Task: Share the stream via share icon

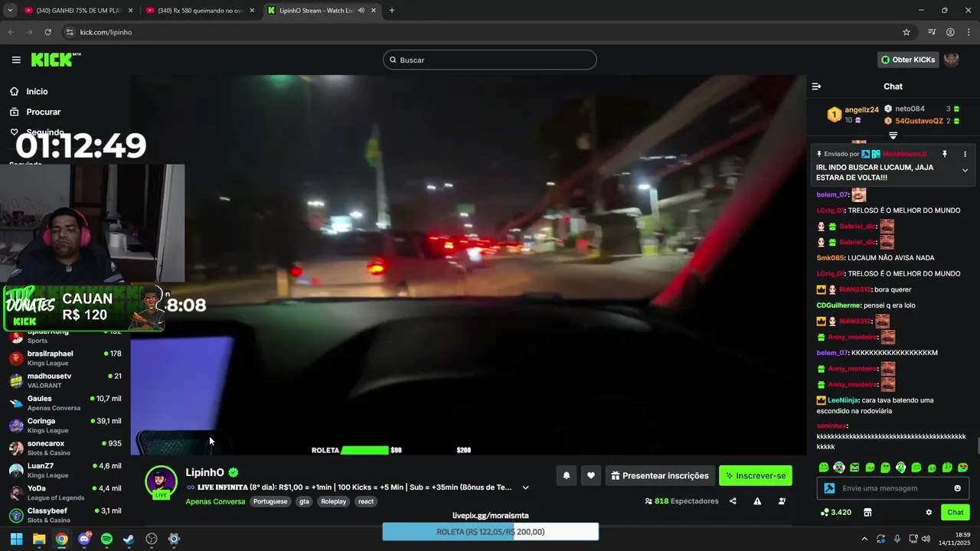Action: pyautogui.click(x=733, y=501)
